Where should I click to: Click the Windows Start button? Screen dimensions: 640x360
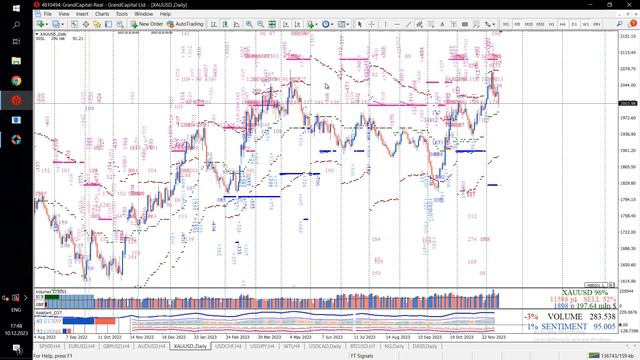16,8
